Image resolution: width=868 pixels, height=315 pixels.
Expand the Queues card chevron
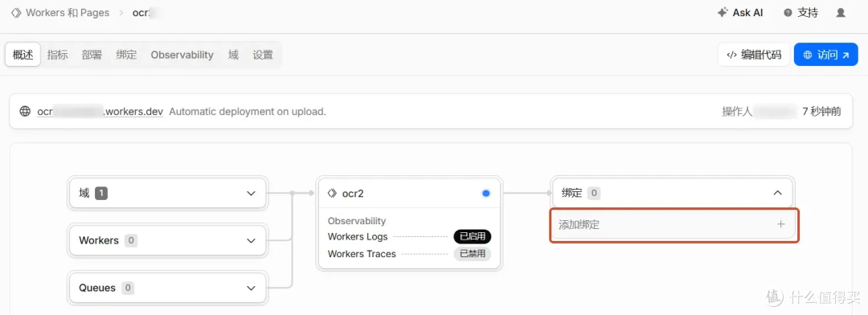coord(252,288)
